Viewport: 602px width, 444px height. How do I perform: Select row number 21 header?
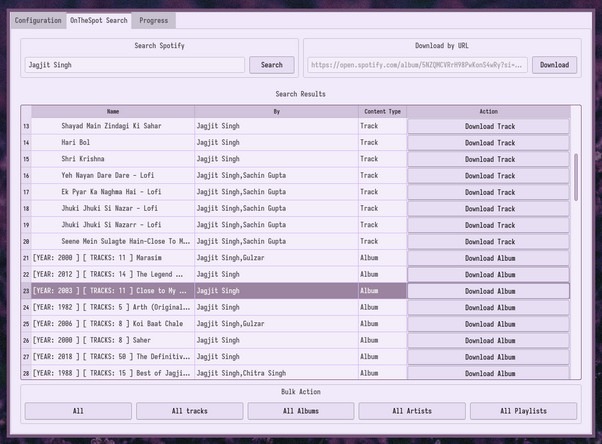(26, 258)
